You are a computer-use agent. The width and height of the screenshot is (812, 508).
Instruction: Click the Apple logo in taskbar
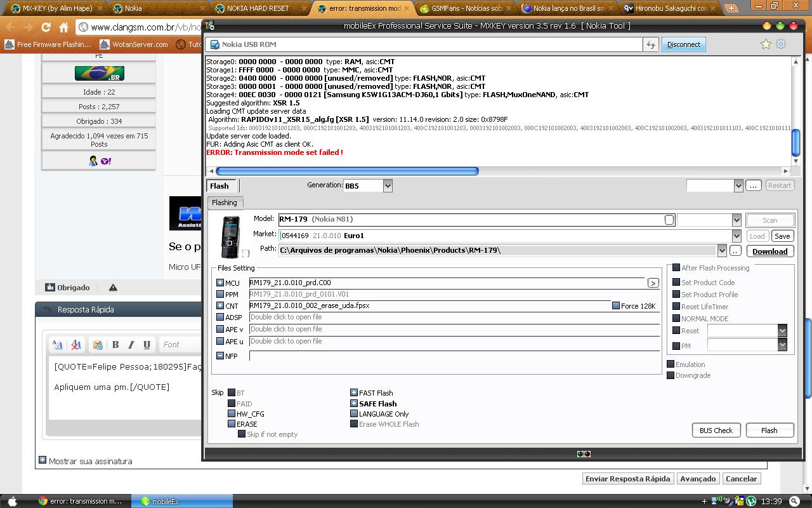pos(12,501)
